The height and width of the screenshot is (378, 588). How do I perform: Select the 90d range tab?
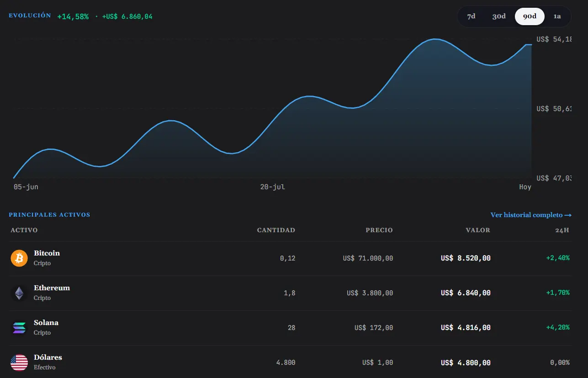[x=530, y=16]
